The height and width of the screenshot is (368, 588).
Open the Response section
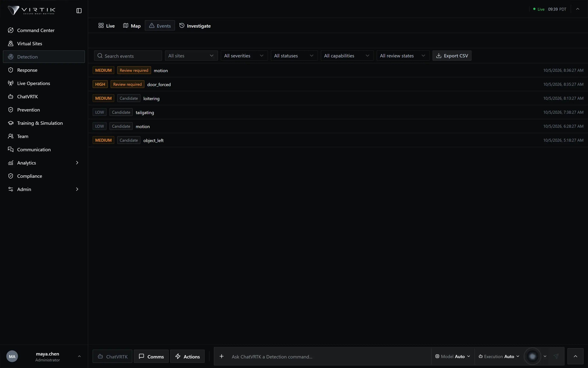[44, 70]
